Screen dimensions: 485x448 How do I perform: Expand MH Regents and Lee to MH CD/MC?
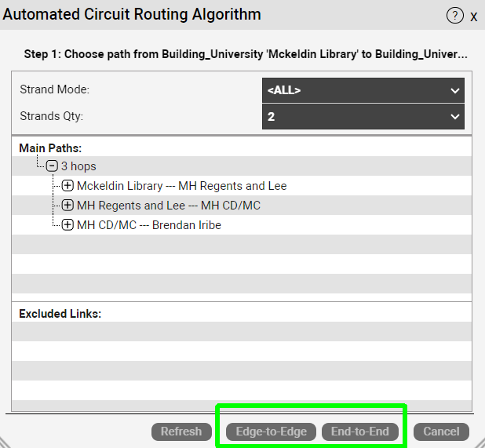click(x=67, y=206)
